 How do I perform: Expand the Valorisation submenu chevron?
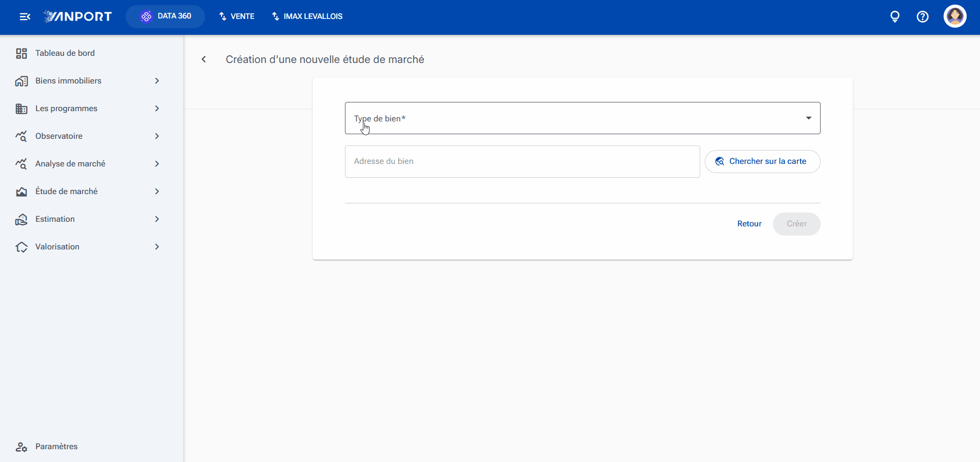coord(157,247)
